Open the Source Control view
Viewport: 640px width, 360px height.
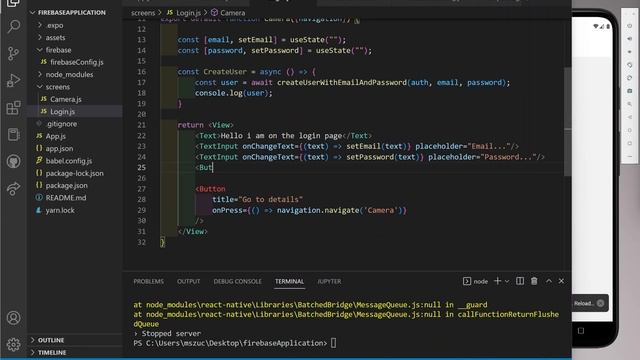tap(13, 53)
